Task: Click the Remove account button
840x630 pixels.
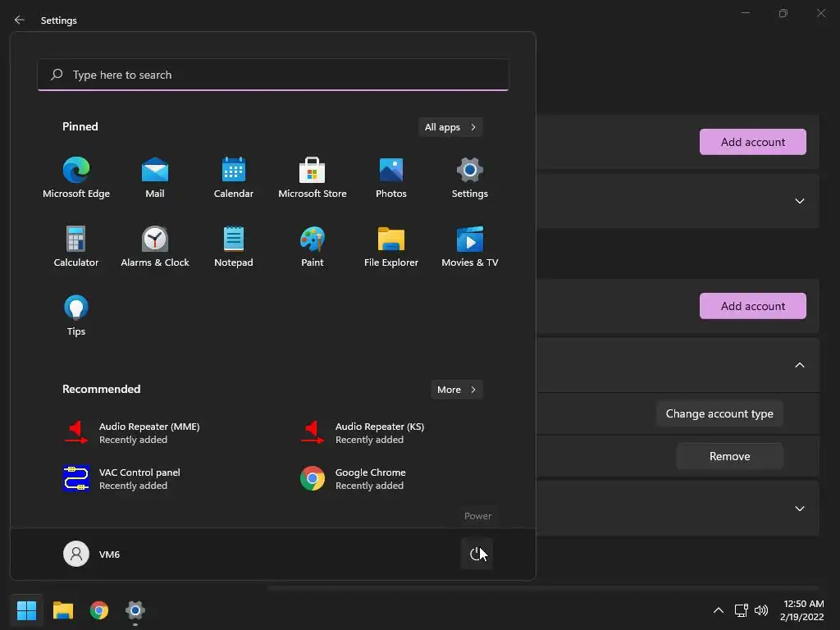Action: tap(729, 456)
